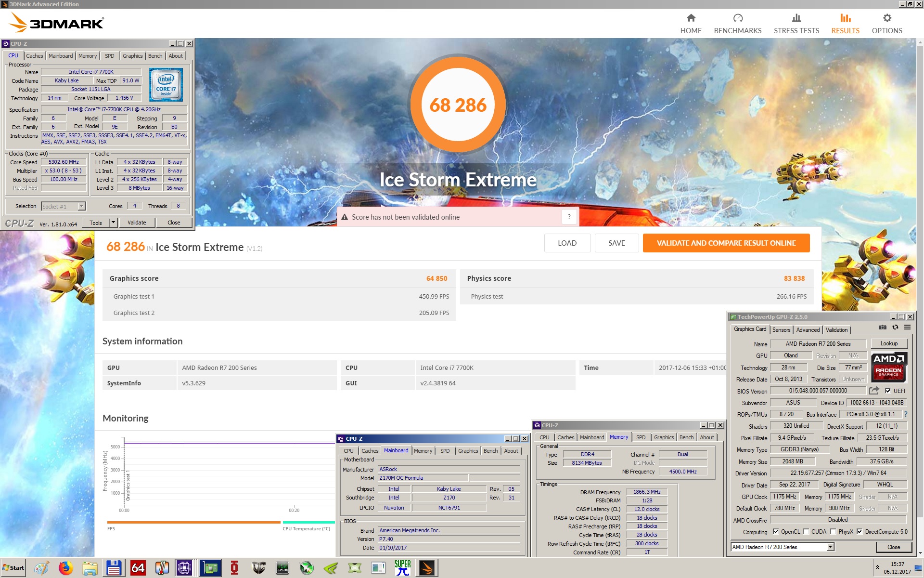924x578 pixels.
Task: Click the AMD Radeon Graphics logo in GPU-Z
Action: pyautogui.click(x=888, y=367)
